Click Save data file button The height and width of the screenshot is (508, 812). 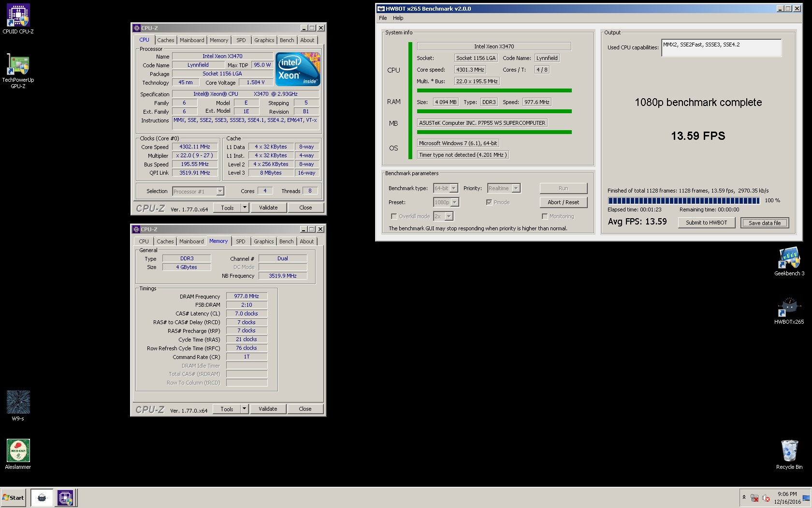(x=765, y=223)
